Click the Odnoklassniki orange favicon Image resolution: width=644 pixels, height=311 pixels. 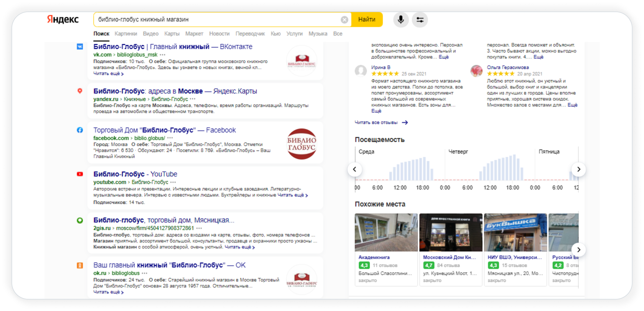point(80,265)
